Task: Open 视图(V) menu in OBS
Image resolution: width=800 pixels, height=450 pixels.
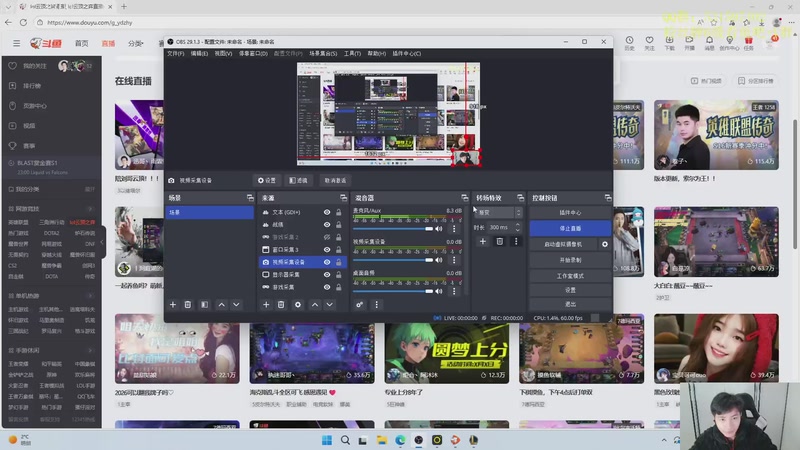Action: coord(223,54)
